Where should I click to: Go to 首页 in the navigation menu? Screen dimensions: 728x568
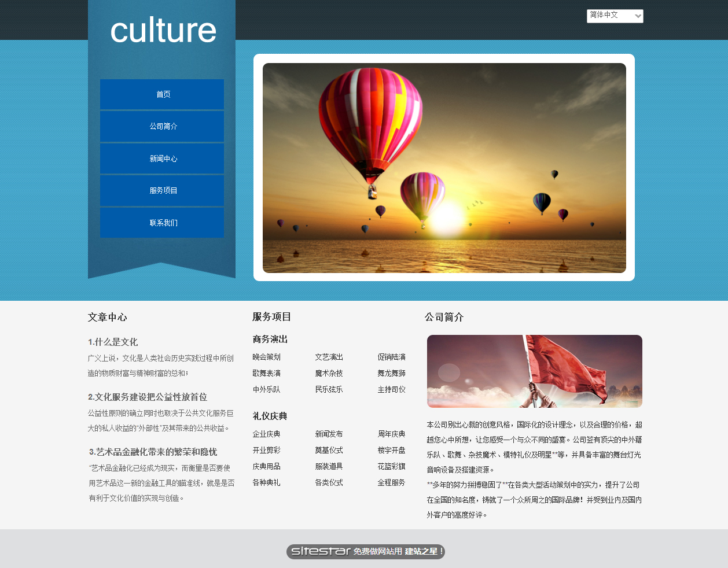point(162,94)
